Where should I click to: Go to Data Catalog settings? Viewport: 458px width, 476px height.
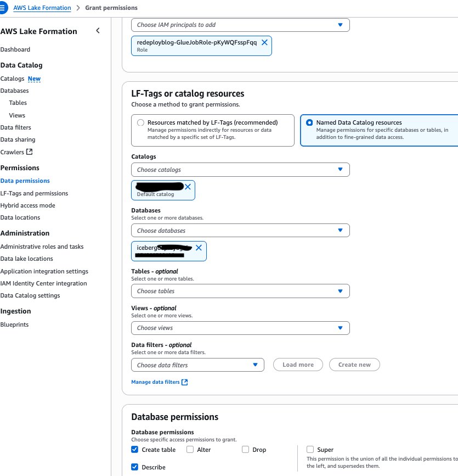pyautogui.click(x=30, y=296)
